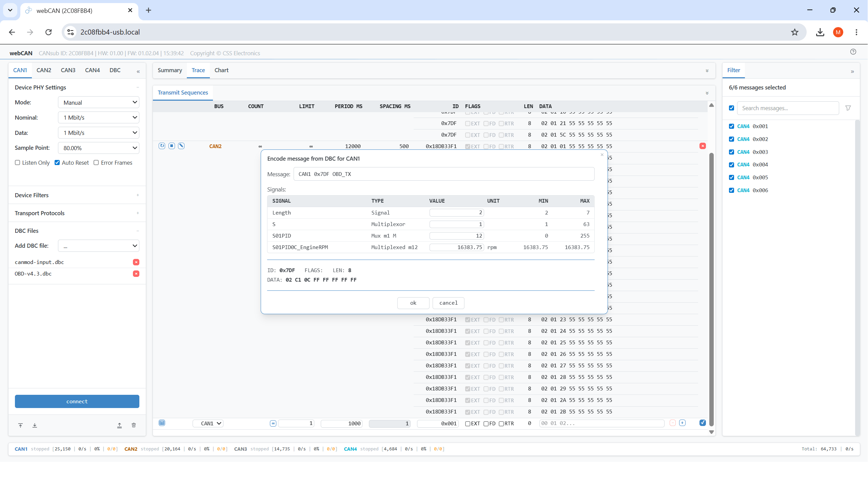Screen dimensions: 868x488
Task: Collapse the left panel with the double chevron
Action: 138,72
